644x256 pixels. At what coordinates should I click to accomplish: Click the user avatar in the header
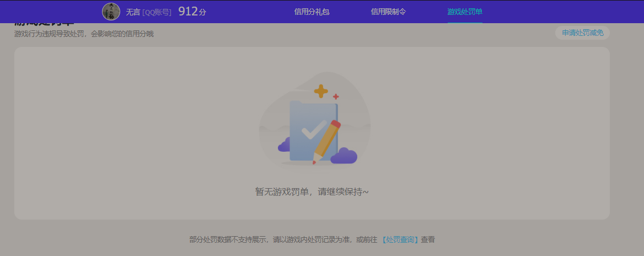coord(111,12)
